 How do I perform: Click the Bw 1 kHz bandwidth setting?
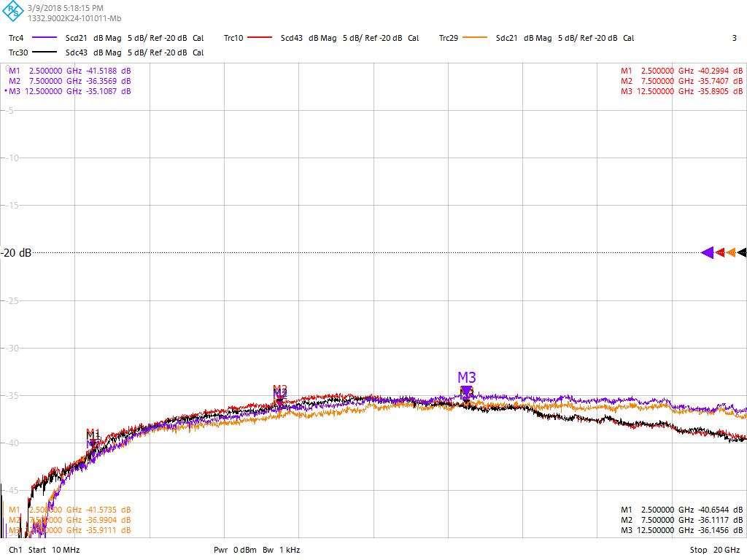[282, 550]
